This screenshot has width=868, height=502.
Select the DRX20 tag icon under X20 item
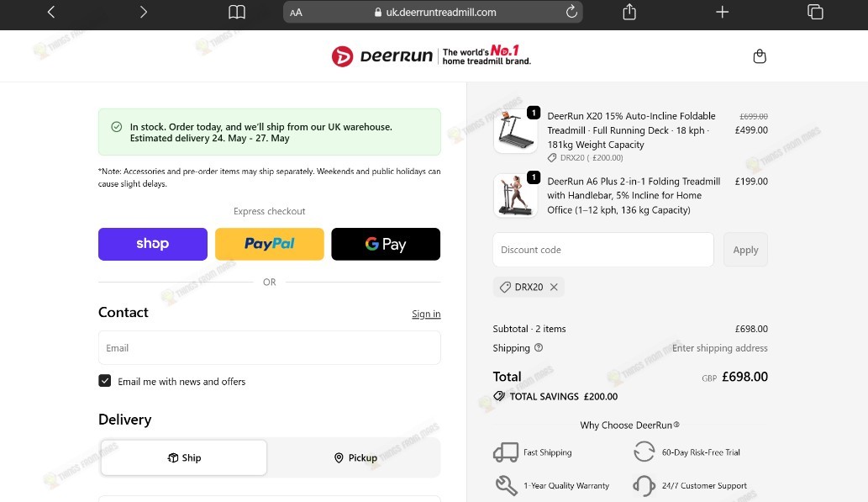click(552, 158)
